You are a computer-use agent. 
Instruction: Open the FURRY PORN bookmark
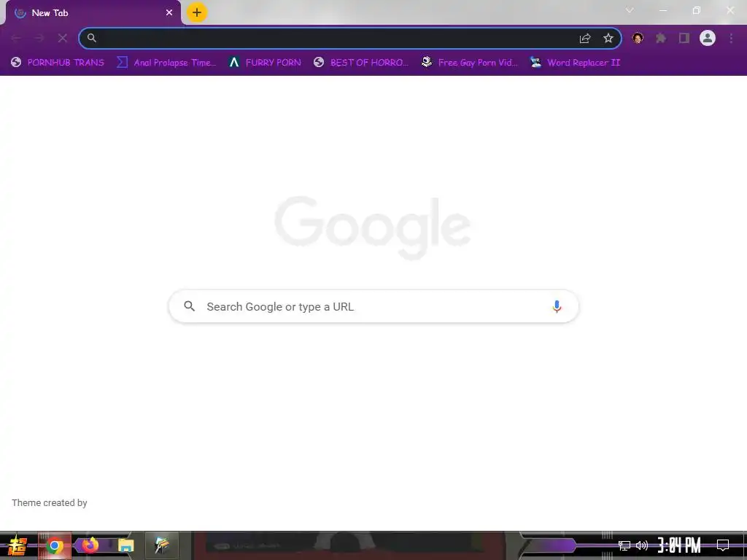point(265,63)
